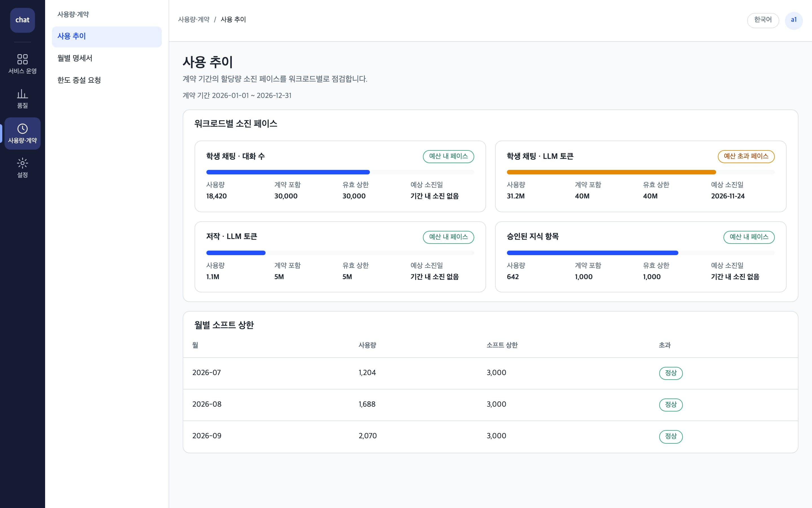Open the 한국어 language selector
This screenshot has width=812, height=508.
(763, 21)
